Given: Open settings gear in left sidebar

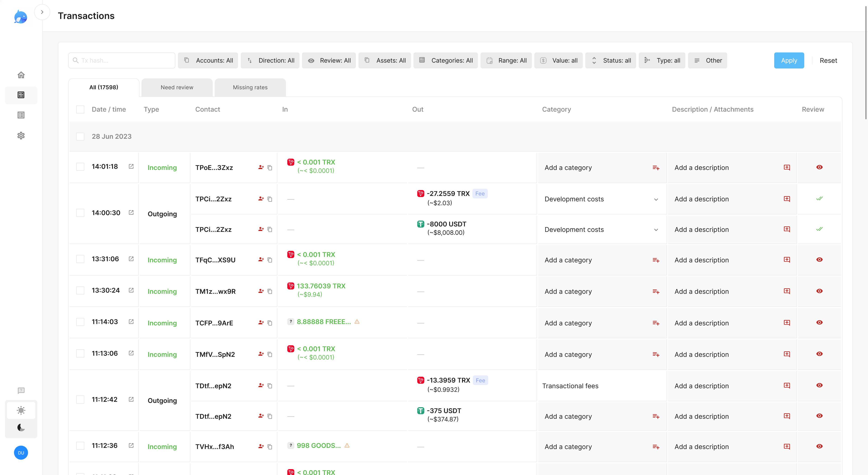Looking at the screenshot, I should coord(21,135).
